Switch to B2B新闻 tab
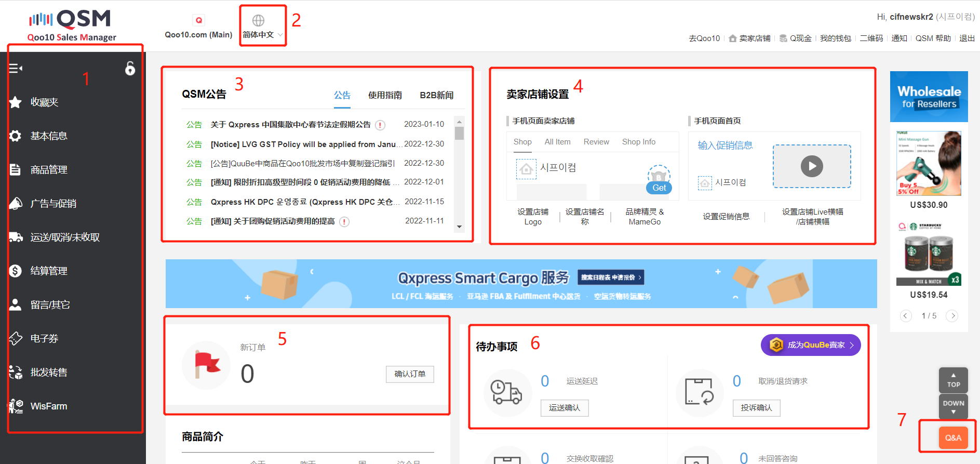The width and height of the screenshot is (980, 464). coord(436,96)
